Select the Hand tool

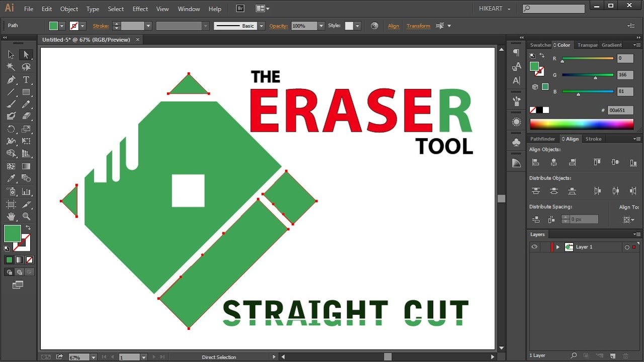(x=11, y=216)
